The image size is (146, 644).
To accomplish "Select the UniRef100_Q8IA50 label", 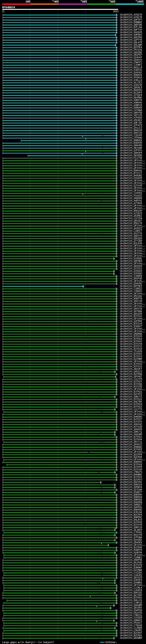I will [131, 607].
